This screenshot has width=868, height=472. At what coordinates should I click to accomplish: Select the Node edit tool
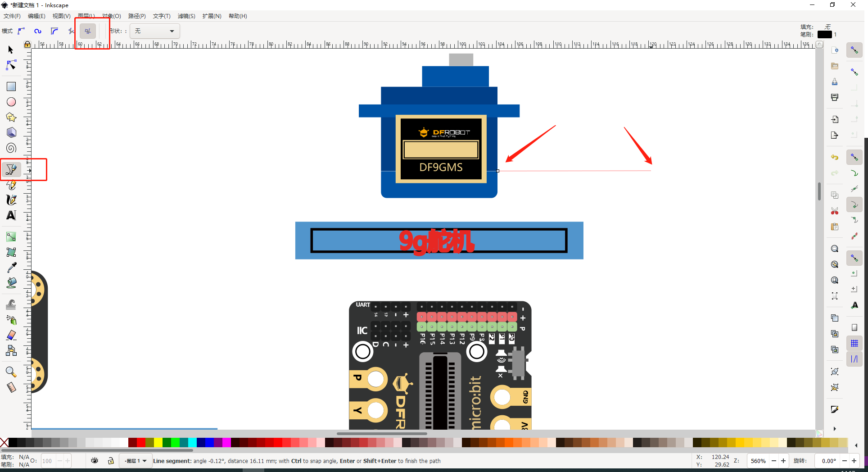[11, 65]
